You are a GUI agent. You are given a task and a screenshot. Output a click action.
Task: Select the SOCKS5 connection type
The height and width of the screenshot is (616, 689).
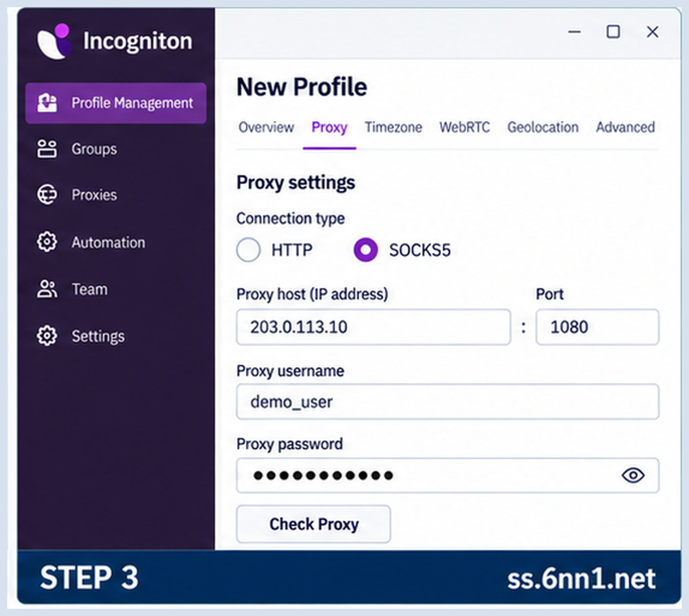(366, 250)
